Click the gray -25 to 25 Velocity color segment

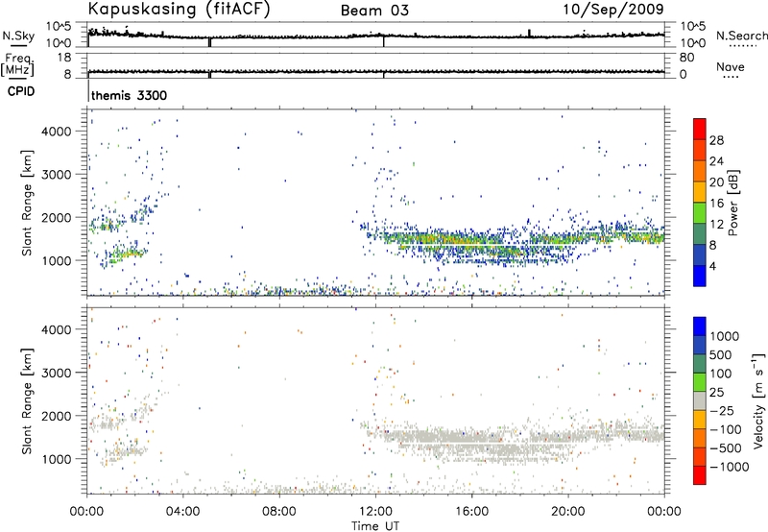(x=700, y=400)
